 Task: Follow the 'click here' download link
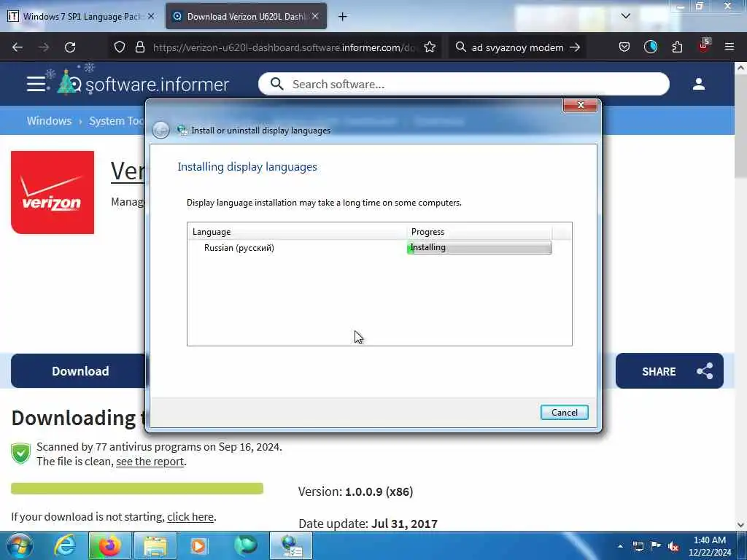coord(190,517)
